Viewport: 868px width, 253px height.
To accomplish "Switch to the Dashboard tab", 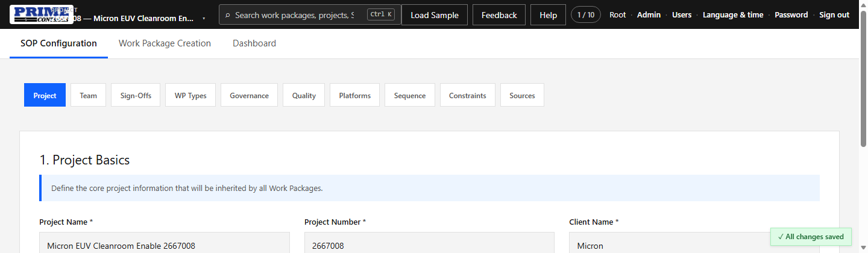I will [254, 43].
